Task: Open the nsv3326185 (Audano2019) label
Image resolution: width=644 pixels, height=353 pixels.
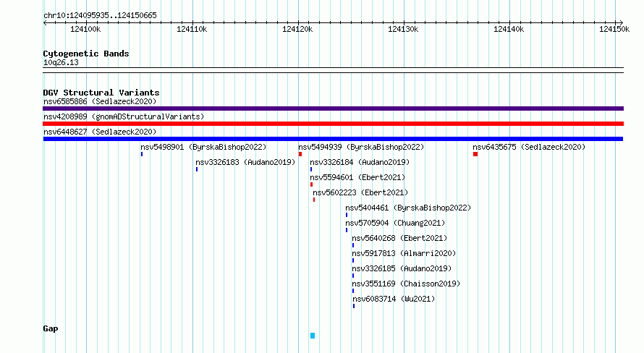Action: pos(402,268)
